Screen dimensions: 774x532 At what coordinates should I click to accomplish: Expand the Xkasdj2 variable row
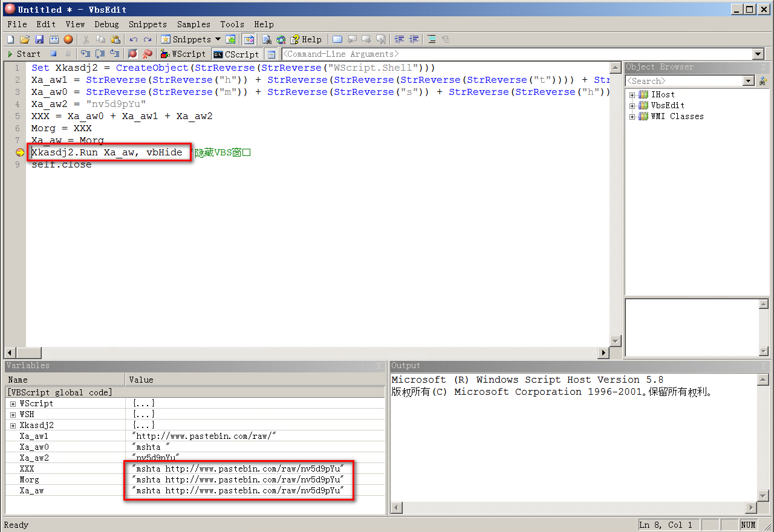pyautogui.click(x=13, y=425)
